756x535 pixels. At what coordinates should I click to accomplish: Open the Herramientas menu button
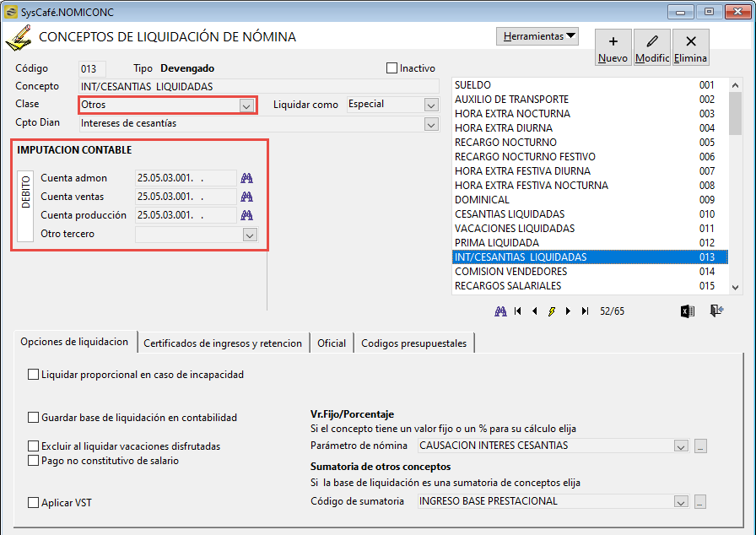[x=537, y=36]
